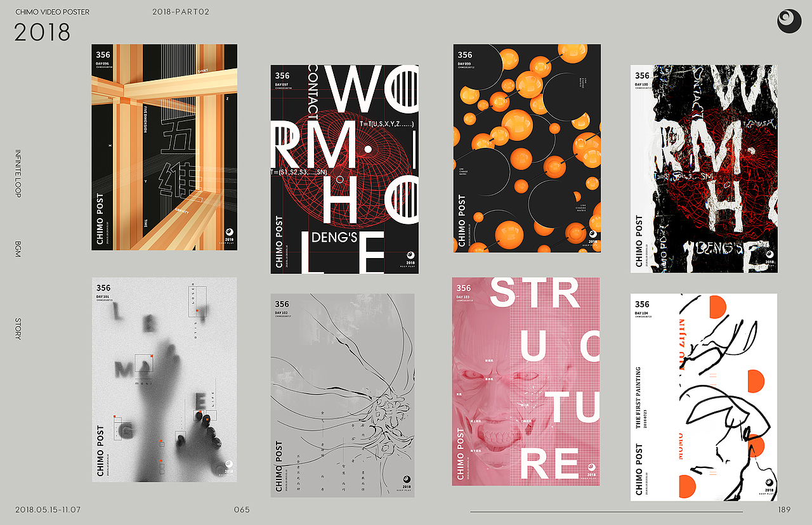Click the eye logo on the ink line-art poster
812x525 pixels.
click(406, 480)
